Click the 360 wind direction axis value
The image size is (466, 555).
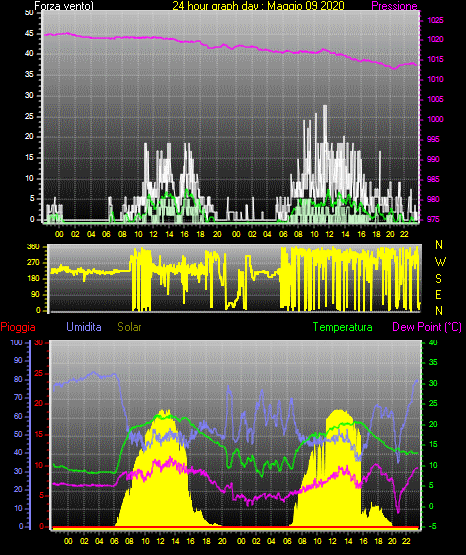33,247
